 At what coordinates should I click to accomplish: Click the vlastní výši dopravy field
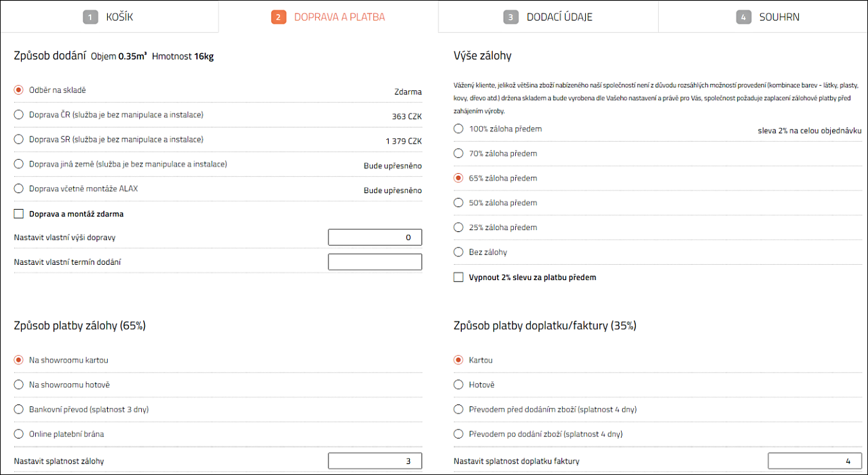point(375,237)
